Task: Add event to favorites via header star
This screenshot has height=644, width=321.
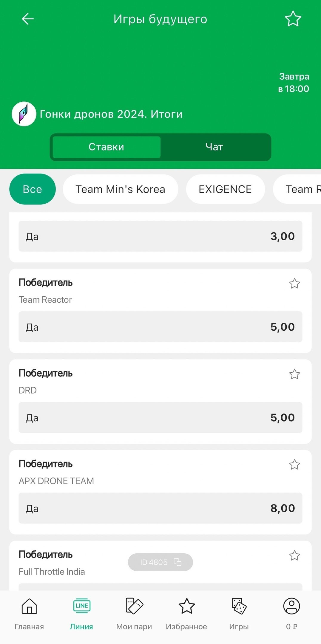Action: pyautogui.click(x=293, y=19)
